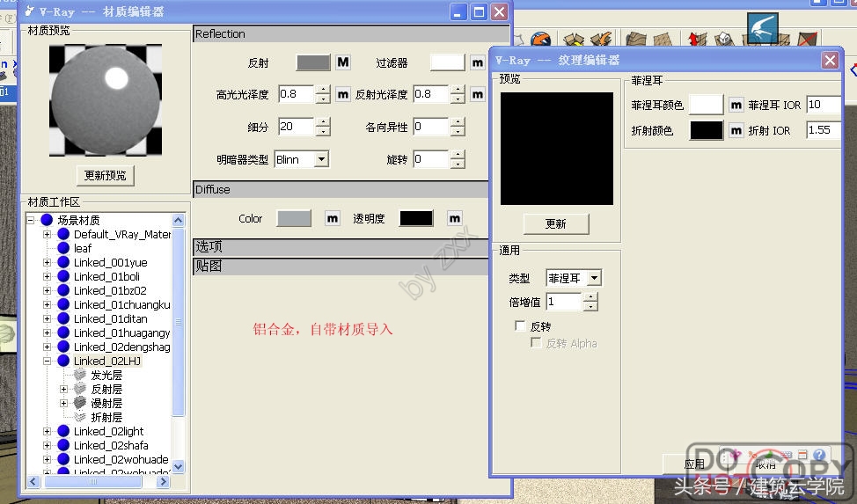Click the material tree scroll down arrow
The height and width of the screenshot is (504, 857).
179,467
